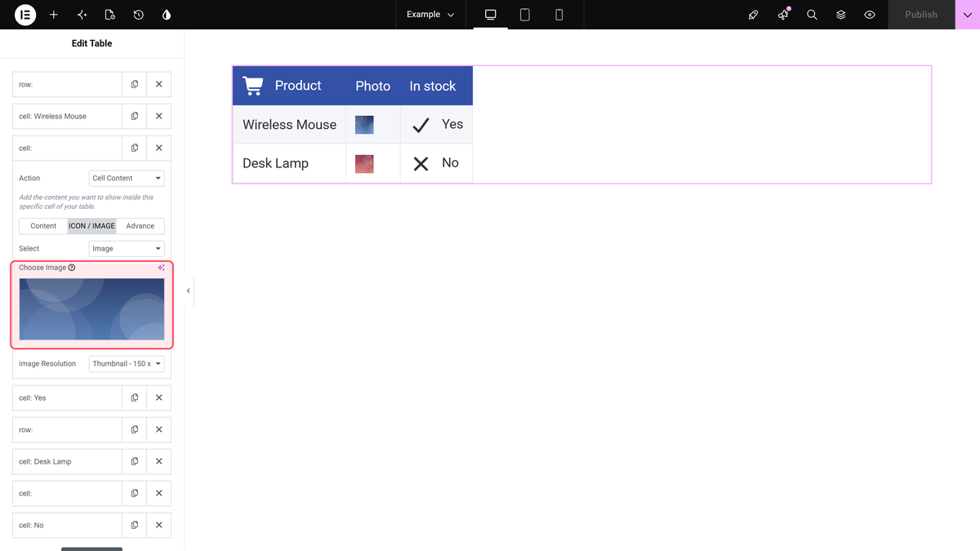Switch to the Content tab
The height and width of the screenshot is (551, 980).
pos(43,226)
